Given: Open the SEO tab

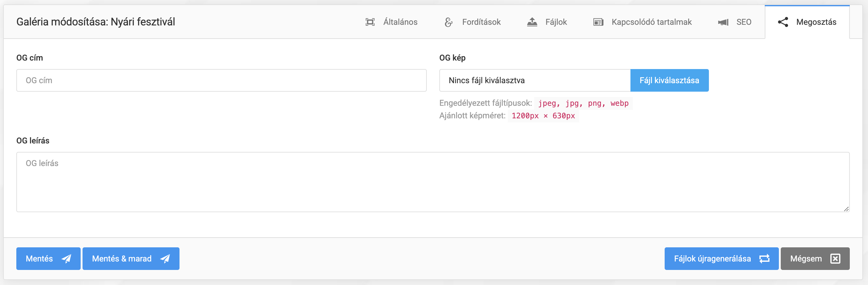Looking at the screenshot, I should 743,22.
